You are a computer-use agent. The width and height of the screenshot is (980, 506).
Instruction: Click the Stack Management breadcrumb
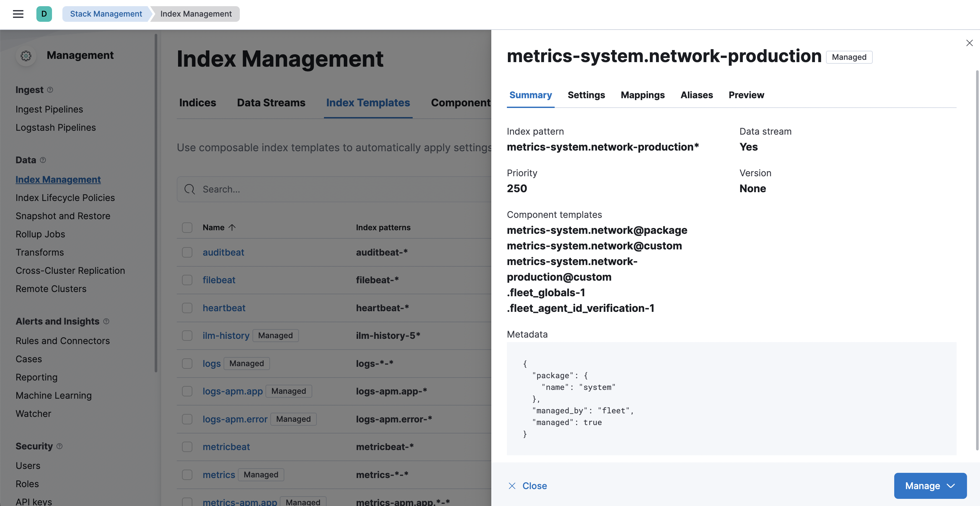[106, 14]
